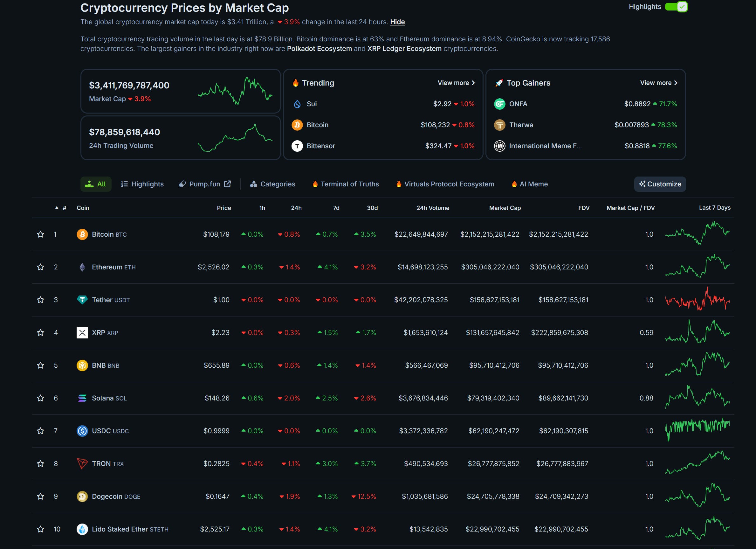Expand View more in Top Gainers
The image size is (756, 549).
pyautogui.click(x=658, y=83)
